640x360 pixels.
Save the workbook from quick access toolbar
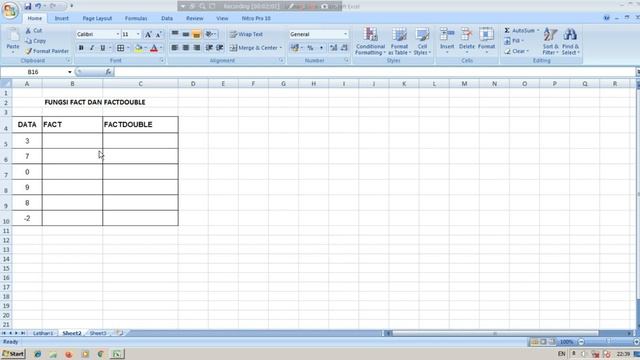click(x=28, y=6)
